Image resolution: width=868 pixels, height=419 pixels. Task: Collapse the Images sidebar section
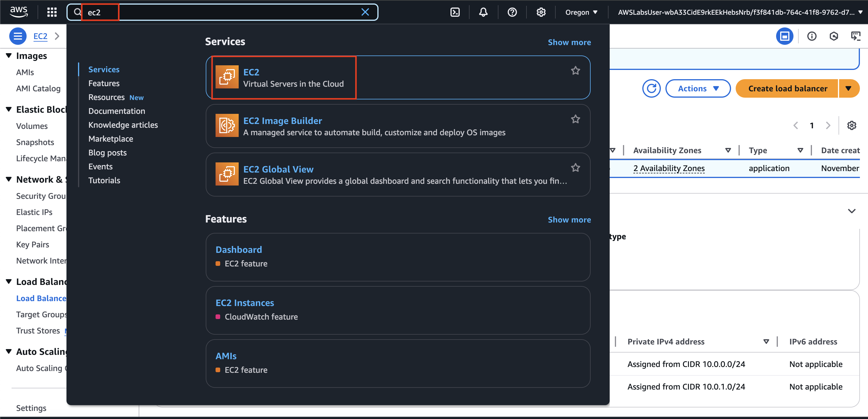[9, 55]
